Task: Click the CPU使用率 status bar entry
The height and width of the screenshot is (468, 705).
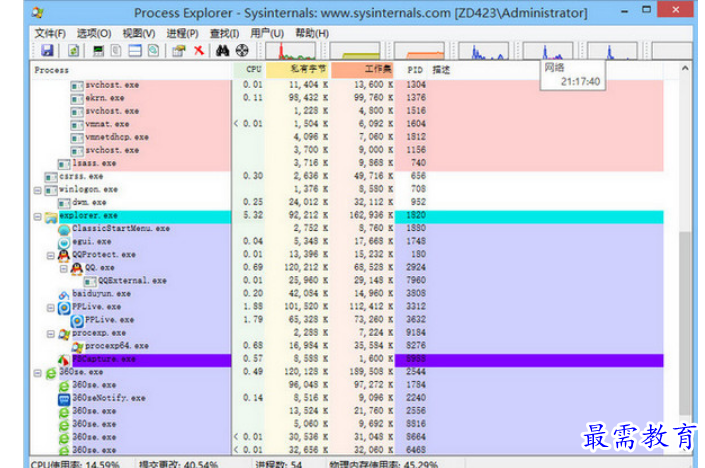Action: tap(75, 464)
